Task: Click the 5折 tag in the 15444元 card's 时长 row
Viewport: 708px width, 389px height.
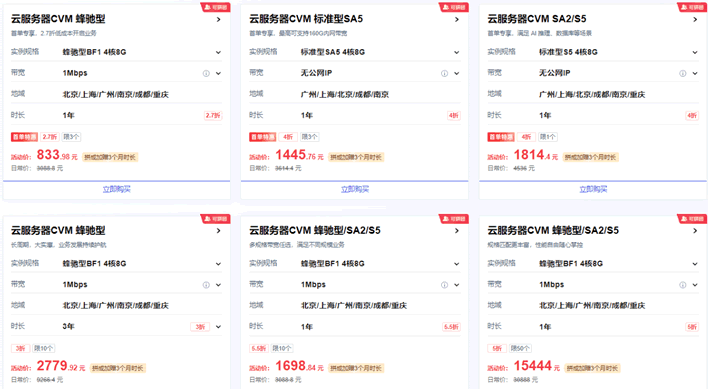Action: coord(692,327)
